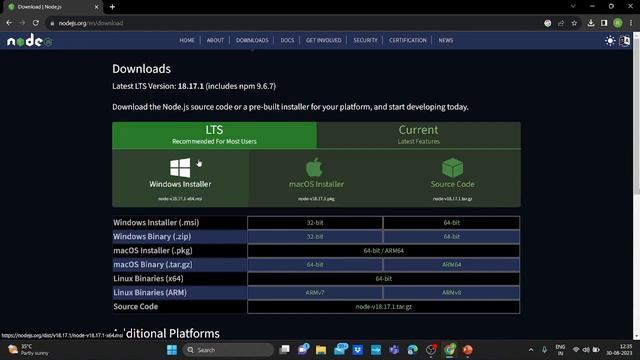Viewport: 640px width, 360px height.
Task: Close the Download | Node.js tab
Action: click(x=96, y=7)
